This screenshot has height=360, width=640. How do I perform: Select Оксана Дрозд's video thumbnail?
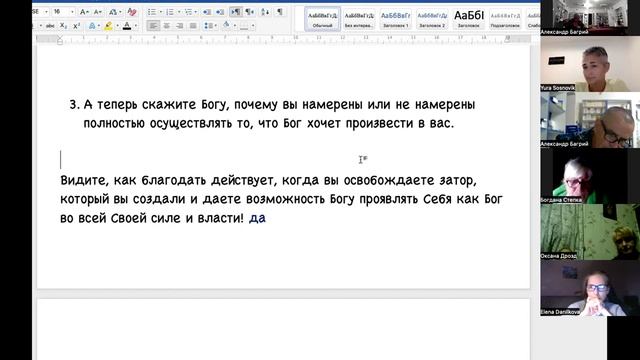click(x=590, y=232)
